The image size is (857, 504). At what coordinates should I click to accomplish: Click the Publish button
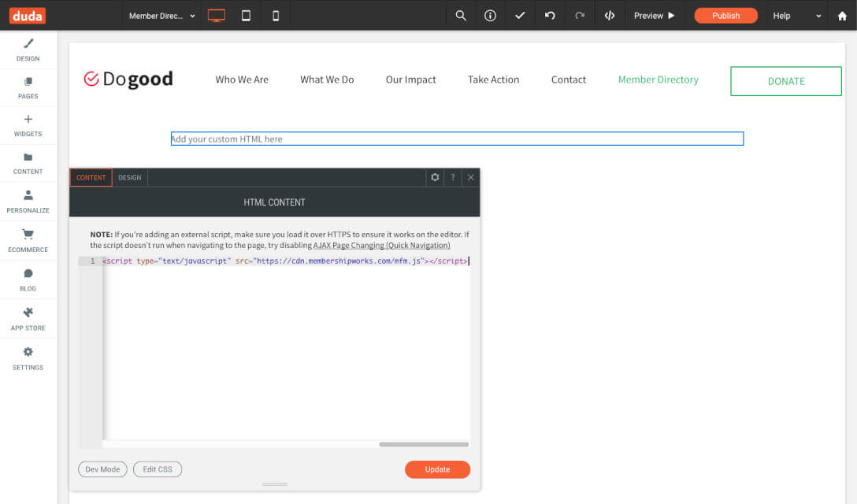point(725,15)
